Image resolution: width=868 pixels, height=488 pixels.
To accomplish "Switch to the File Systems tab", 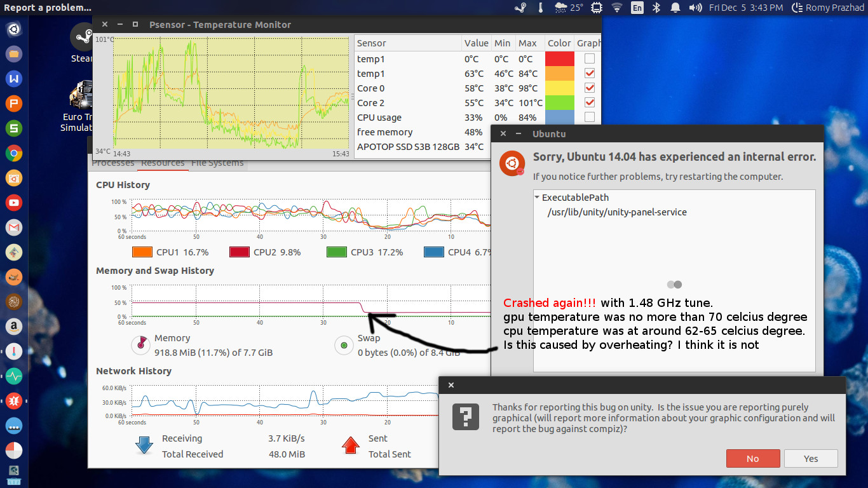I will (217, 163).
